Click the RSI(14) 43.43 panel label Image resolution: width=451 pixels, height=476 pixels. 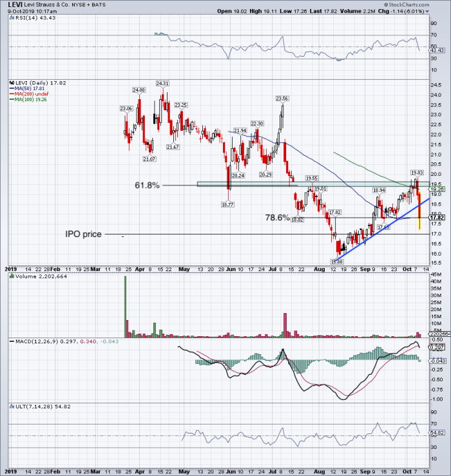tap(35, 18)
